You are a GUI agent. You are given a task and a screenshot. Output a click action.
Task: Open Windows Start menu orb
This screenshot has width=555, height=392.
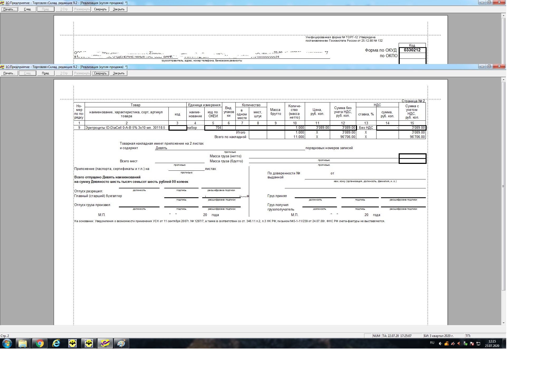pos(7,344)
